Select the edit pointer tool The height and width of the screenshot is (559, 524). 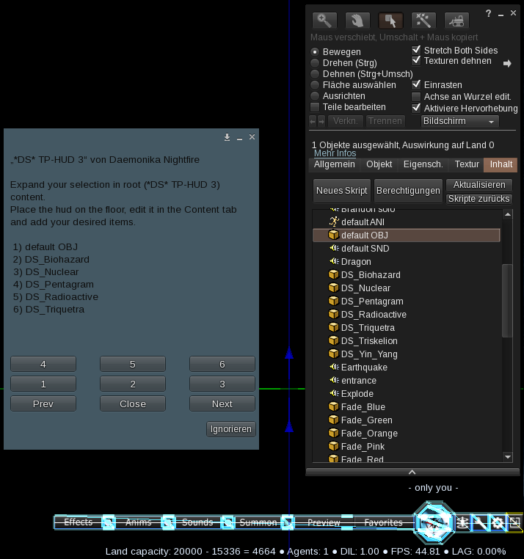pos(391,21)
